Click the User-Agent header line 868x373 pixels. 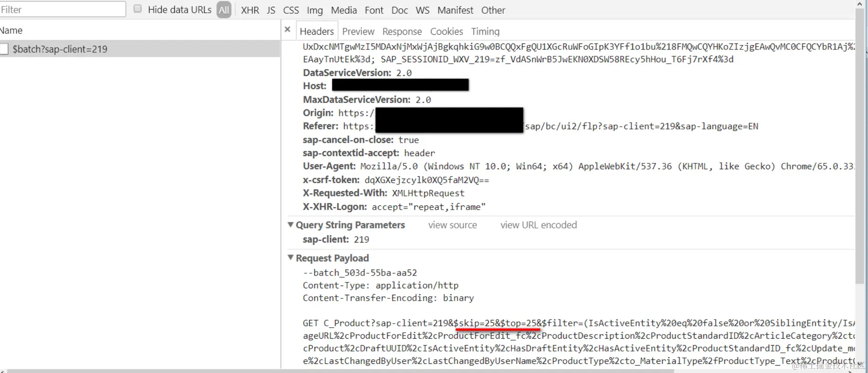pyautogui.click(x=578, y=166)
